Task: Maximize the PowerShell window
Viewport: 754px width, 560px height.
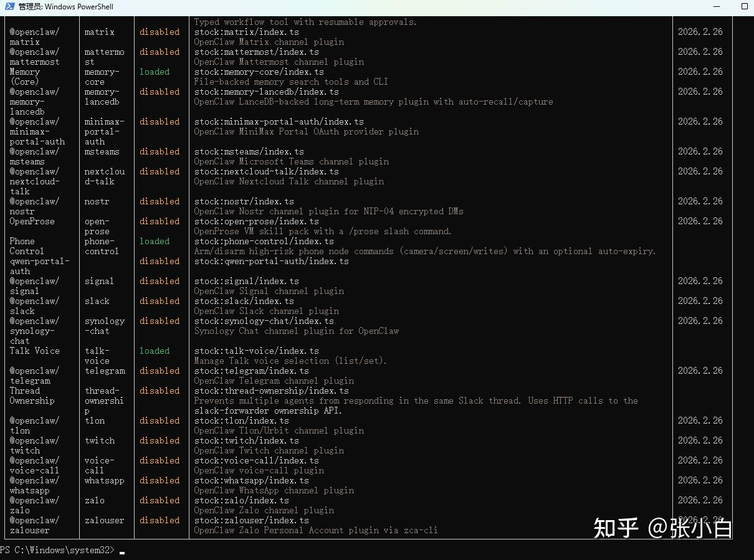Action: (x=745, y=6)
